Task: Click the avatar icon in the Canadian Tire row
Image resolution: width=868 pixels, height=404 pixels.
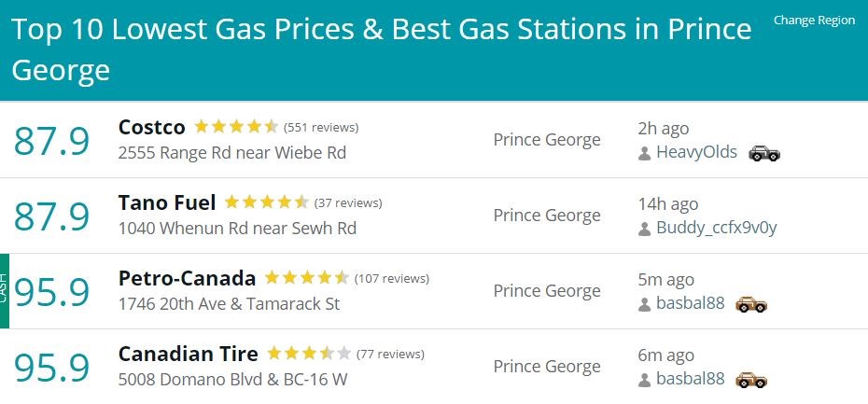Action: point(644,380)
